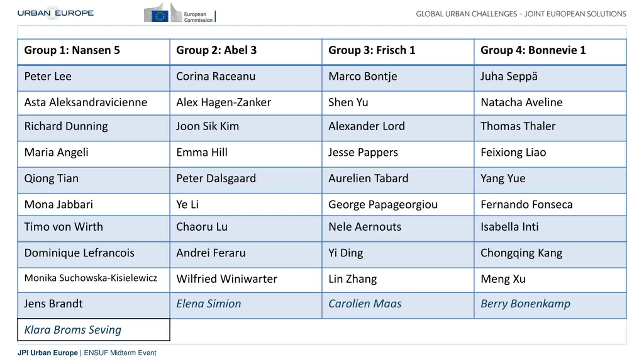The image size is (644, 362).
Task: Click the George Papageorgiou cell
Action: [x=398, y=204]
